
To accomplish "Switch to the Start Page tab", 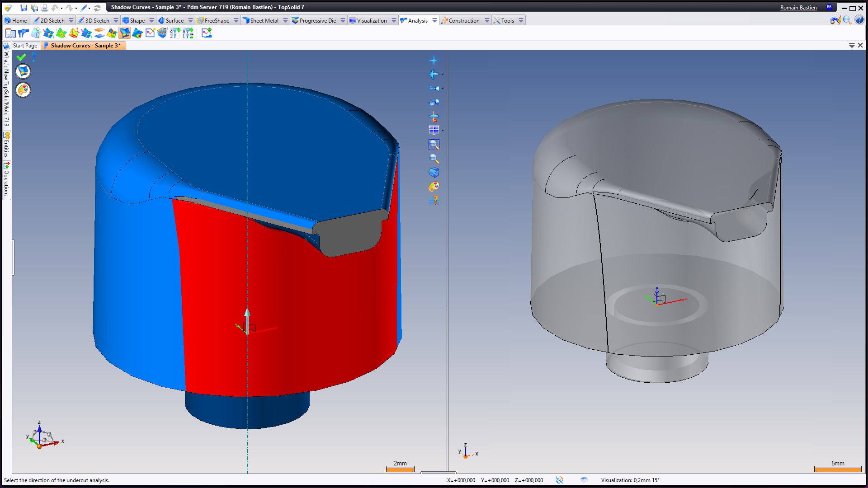I will (25, 46).
